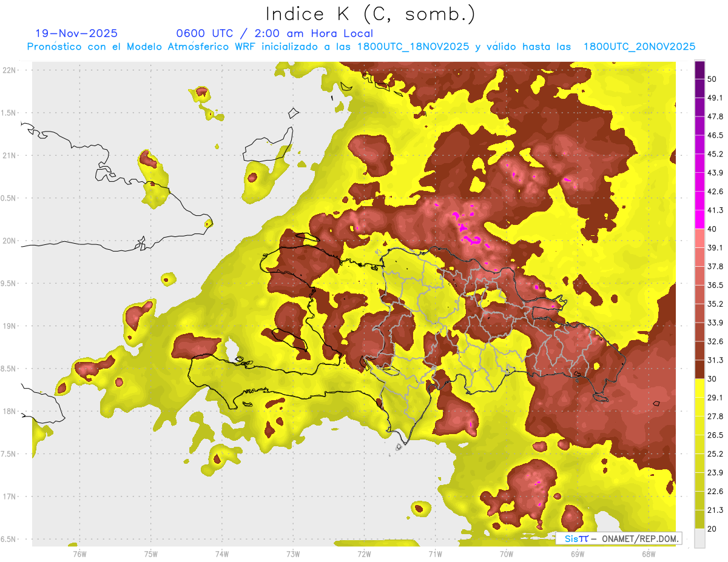
Task: Click the "73W" longitude axis label
Action: point(293,554)
